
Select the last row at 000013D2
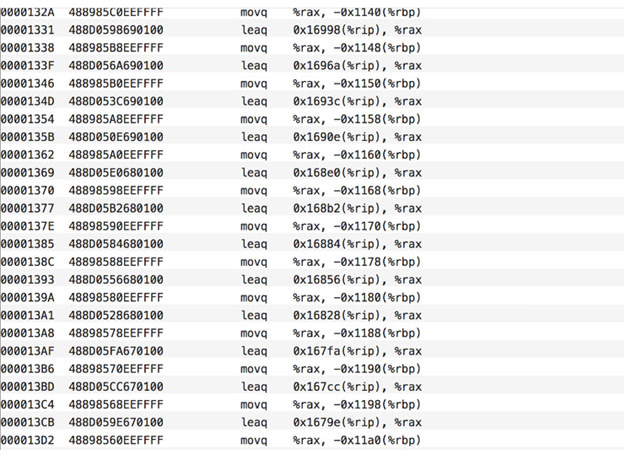[x=312, y=440]
